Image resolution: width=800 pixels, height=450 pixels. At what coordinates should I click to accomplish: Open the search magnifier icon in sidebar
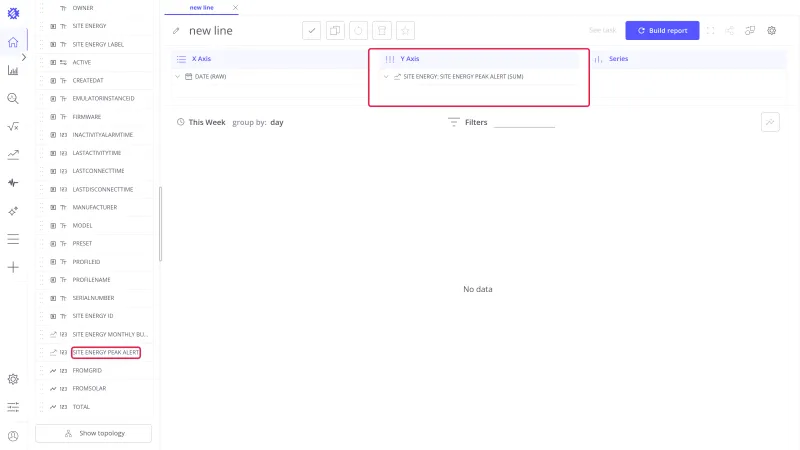tap(13, 98)
